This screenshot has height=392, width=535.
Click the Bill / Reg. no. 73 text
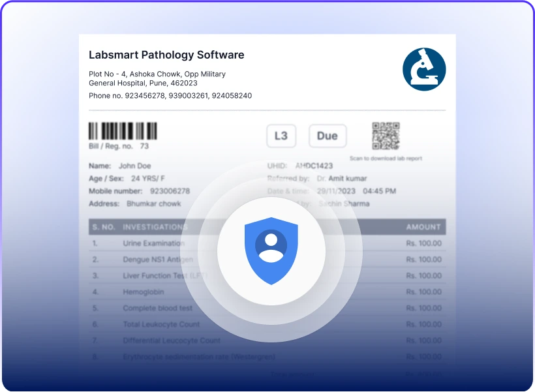point(119,146)
